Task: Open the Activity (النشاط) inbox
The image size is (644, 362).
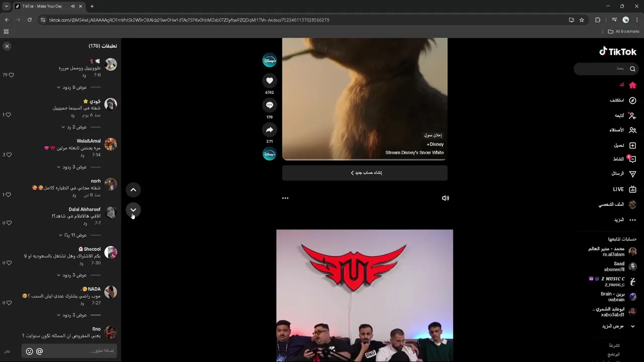Action: (x=624, y=159)
